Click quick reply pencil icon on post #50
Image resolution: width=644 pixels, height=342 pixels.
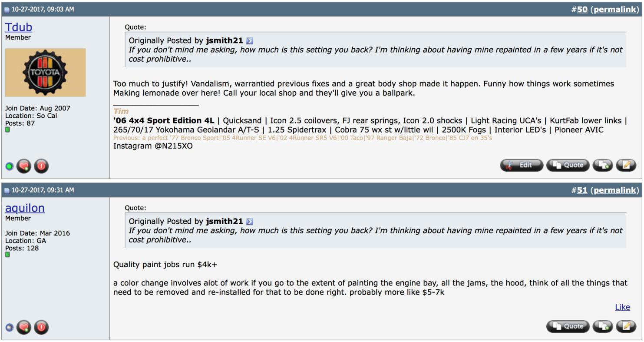[x=626, y=165]
